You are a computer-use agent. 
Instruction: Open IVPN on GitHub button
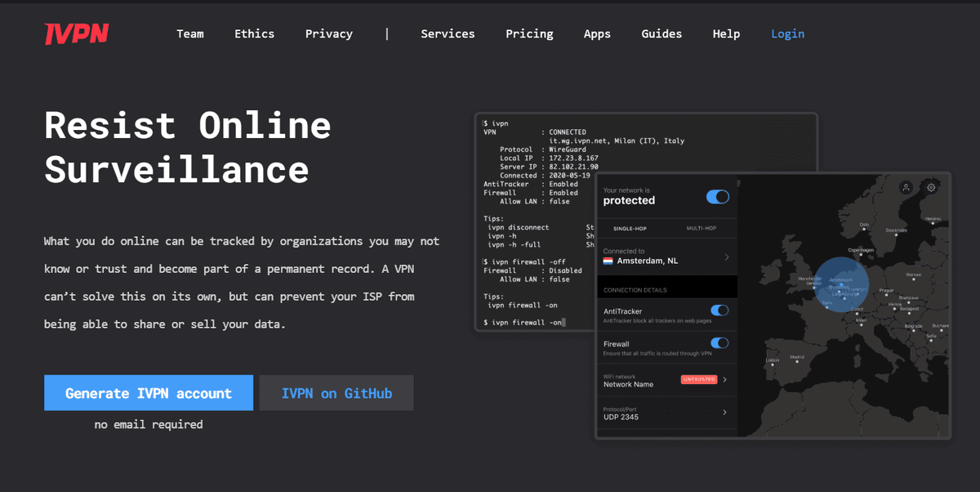coord(336,393)
